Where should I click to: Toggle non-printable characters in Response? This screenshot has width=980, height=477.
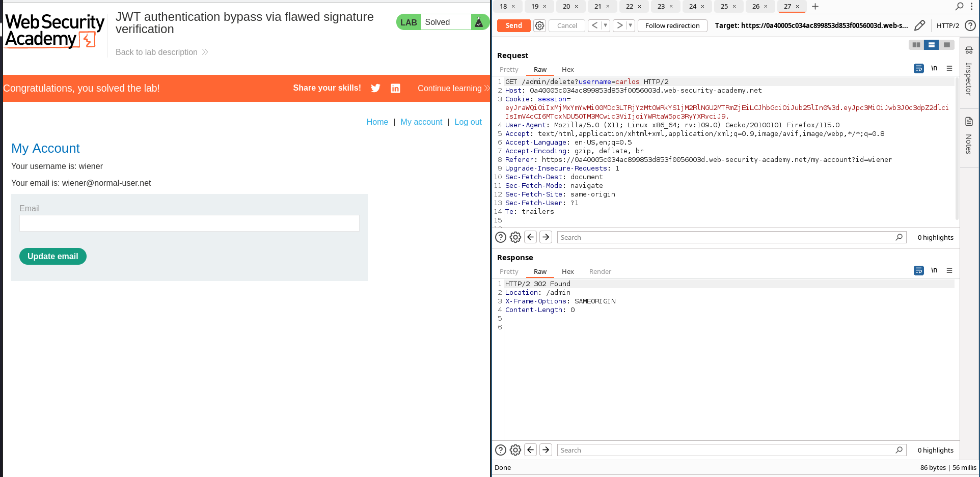click(x=934, y=270)
